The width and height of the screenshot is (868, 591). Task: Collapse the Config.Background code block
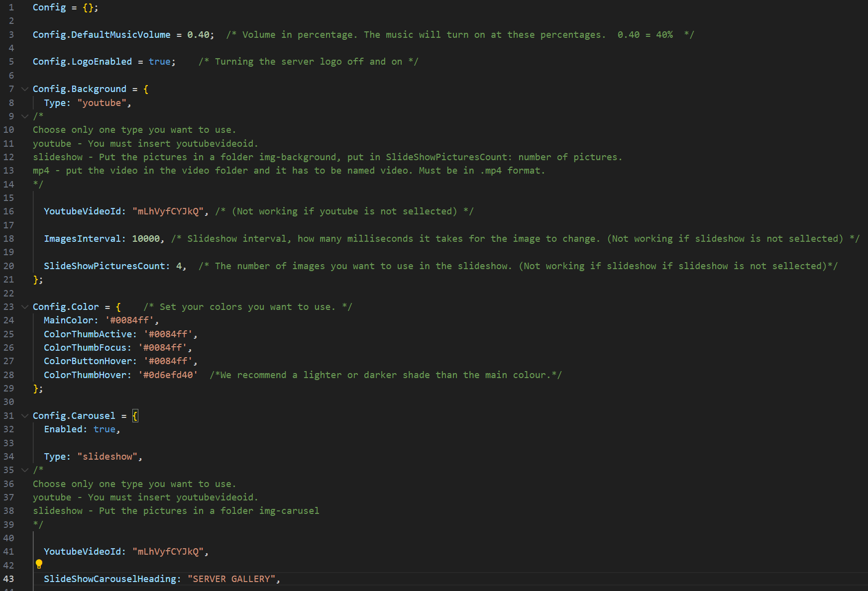tap(25, 89)
